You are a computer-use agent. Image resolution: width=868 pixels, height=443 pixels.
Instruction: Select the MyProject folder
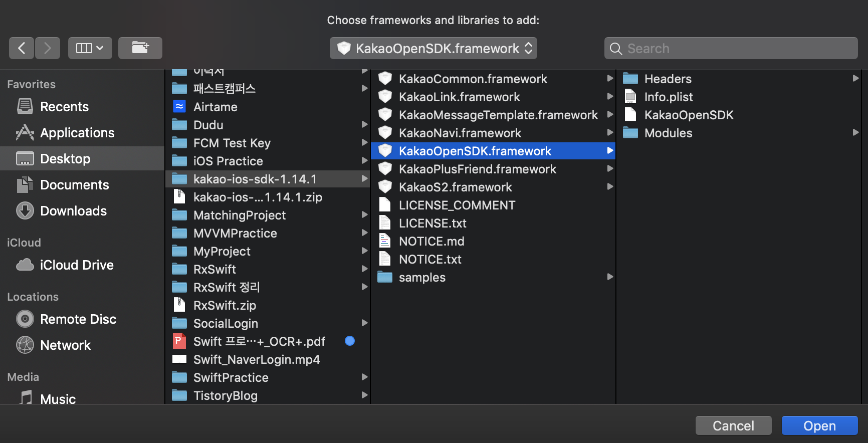click(x=268, y=251)
